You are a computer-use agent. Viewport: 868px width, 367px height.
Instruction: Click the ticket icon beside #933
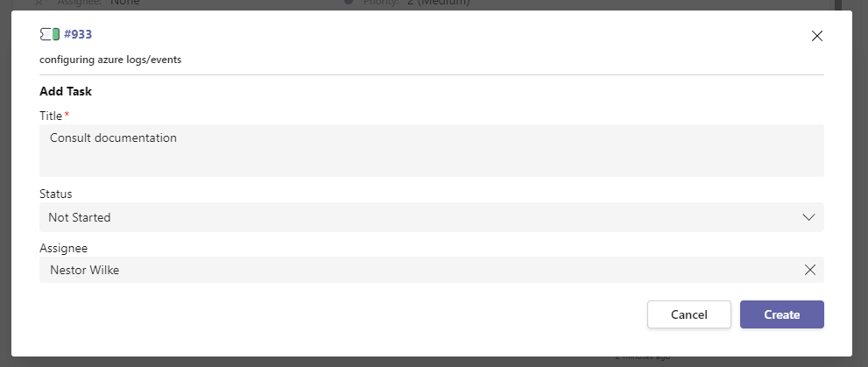49,34
